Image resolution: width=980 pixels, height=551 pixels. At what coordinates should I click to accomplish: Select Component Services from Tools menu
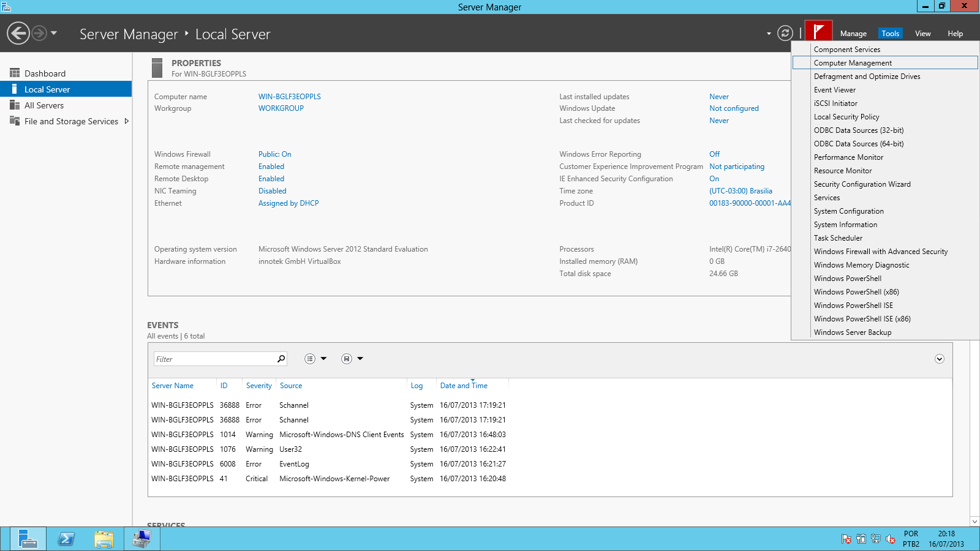(885, 50)
